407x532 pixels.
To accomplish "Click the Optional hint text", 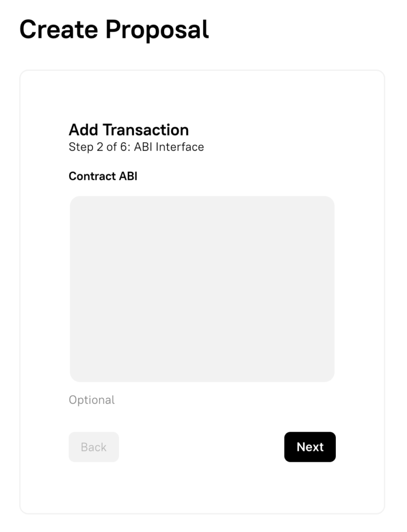I will click(92, 400).
